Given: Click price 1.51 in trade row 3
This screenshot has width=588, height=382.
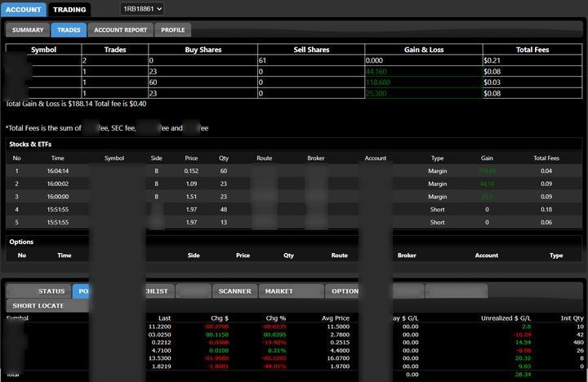Looking at the screenshot, I should (191, 197).
